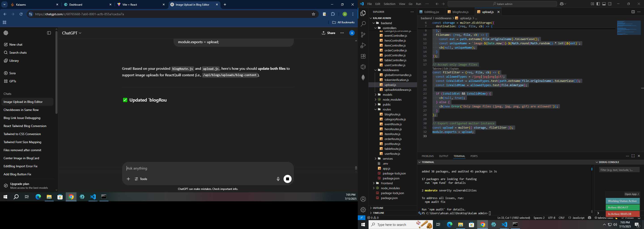Maximize the terminal panel size
The image size is (644, 229).
coord(633,156)
